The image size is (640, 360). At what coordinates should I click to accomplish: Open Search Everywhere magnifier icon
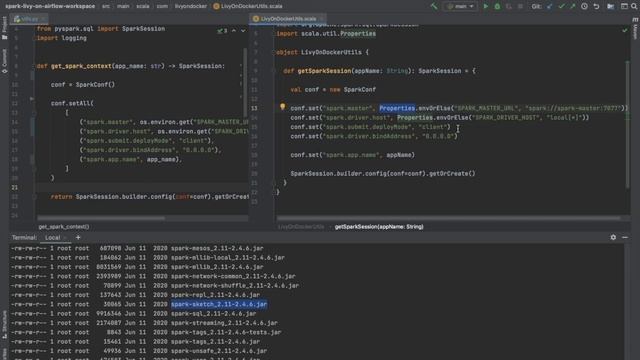(634, 6)
